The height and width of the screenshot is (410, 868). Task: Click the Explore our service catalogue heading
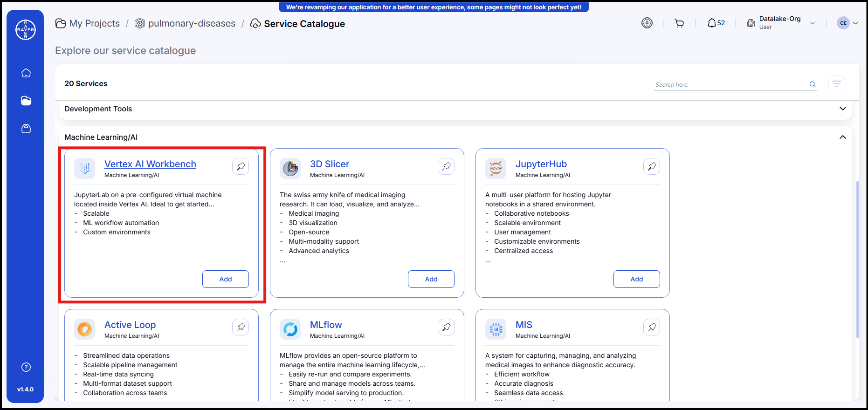pos(125,50)
